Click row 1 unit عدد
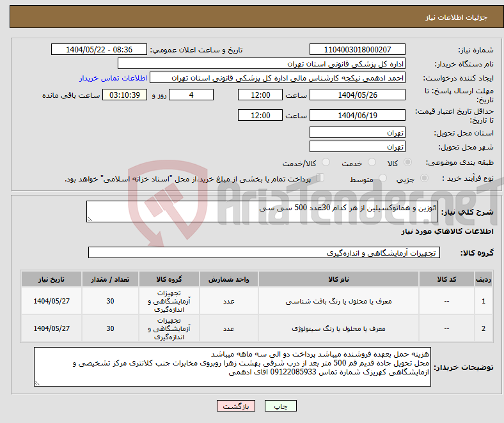The image size is (504, 423). pyautogui.click(x=228, y=301)
